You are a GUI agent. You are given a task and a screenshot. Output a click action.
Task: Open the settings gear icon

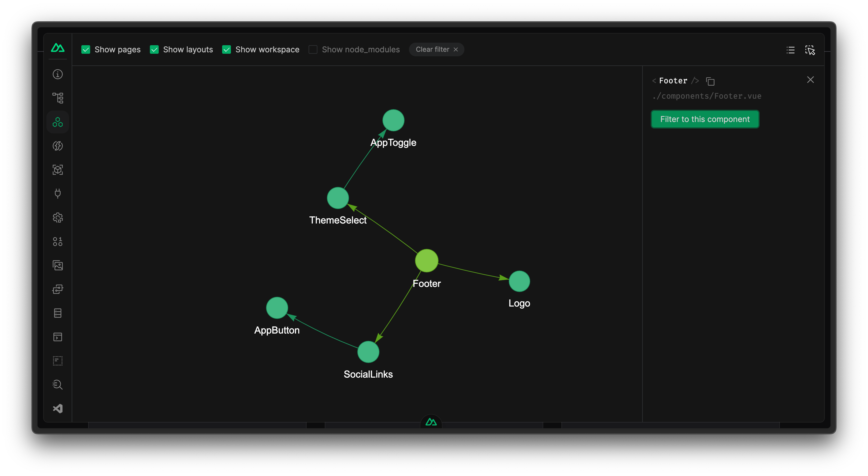pos(57,218)
